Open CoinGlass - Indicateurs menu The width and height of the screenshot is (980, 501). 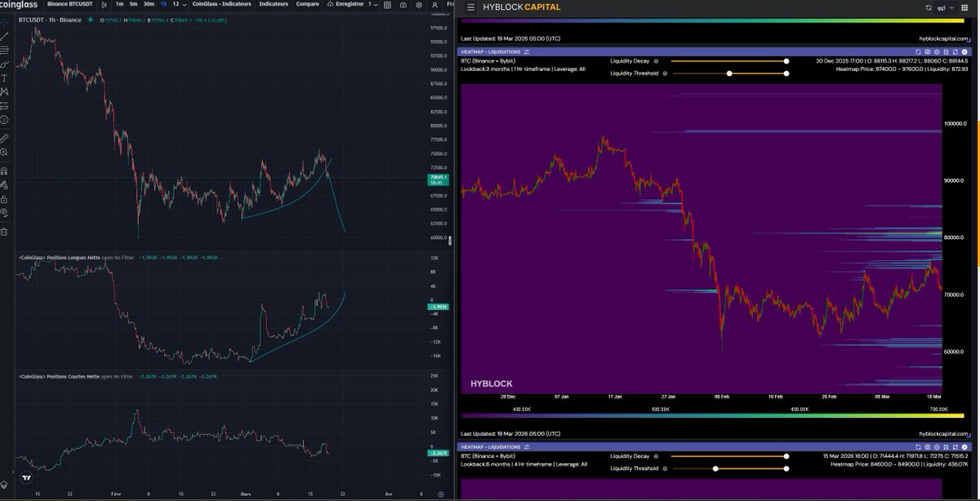222,5
